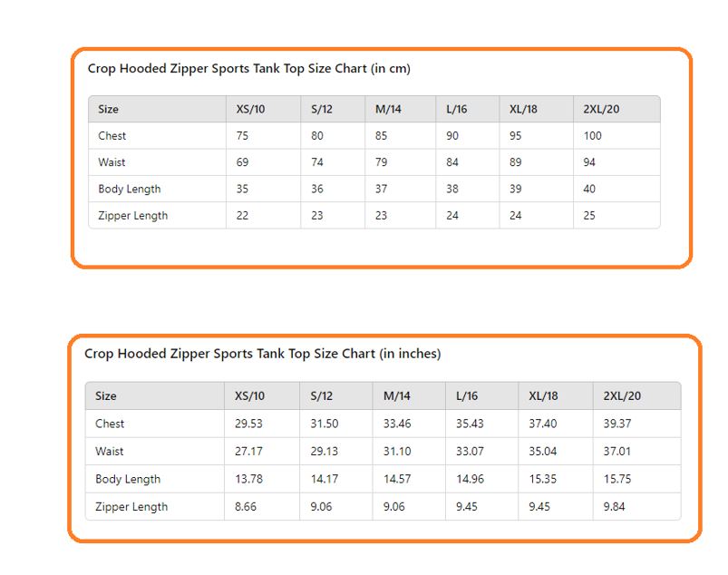The image size is (728, 575).
Task: Click the inches size chart title
Action: (x=262, y=354)
